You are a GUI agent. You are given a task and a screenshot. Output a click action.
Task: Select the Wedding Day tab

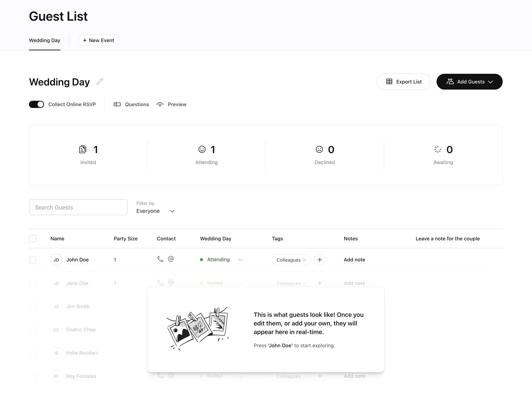pyautogui.click(x=45, y=40)
